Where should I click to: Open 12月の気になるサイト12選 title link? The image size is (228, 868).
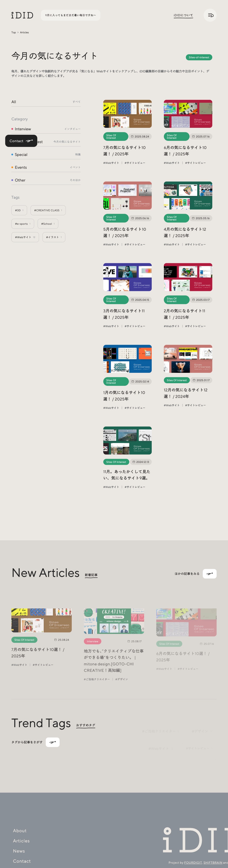coord(186,393)
